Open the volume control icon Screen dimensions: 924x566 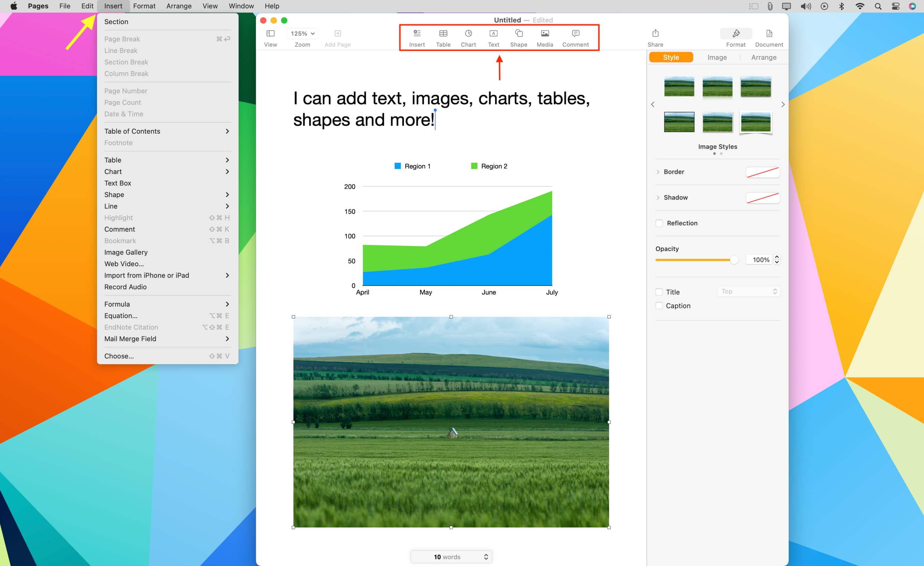tap(805, 6)
